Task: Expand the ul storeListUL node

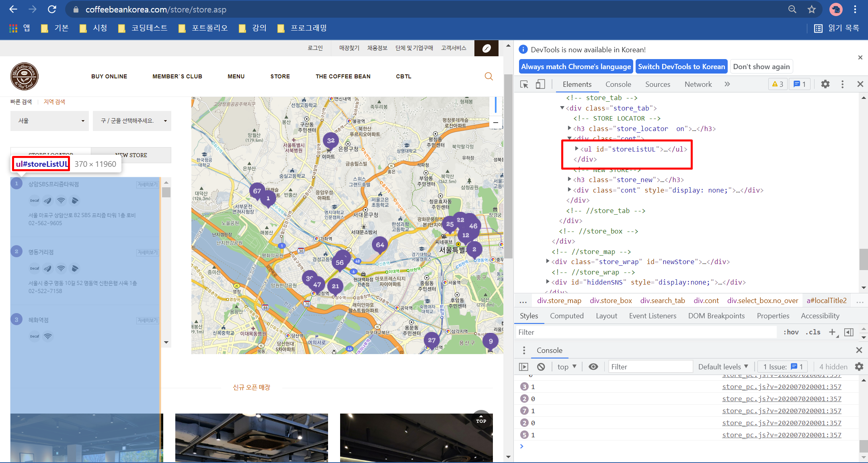Action: [x=577, y=149]
